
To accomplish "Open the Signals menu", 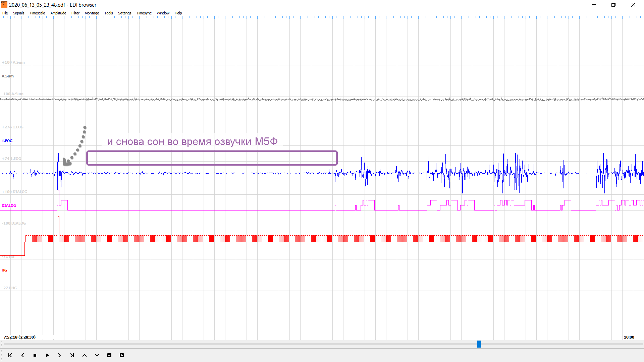I will (19, 13).
